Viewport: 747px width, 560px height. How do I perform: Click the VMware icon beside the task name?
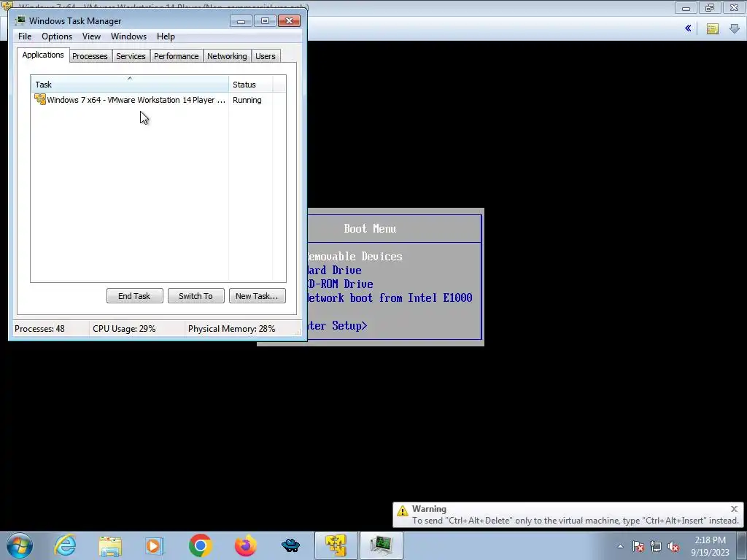[40, 99]
